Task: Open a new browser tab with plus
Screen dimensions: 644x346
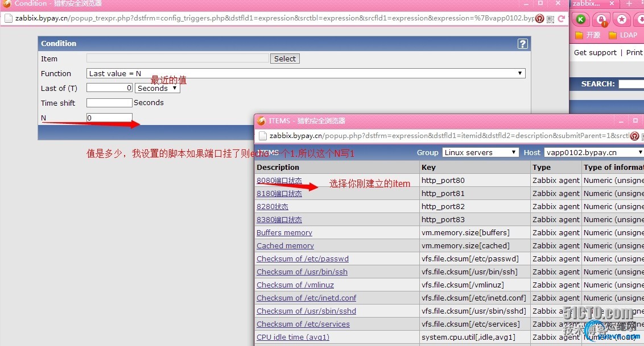Action: pyautogui.click(x=629, y=3)
